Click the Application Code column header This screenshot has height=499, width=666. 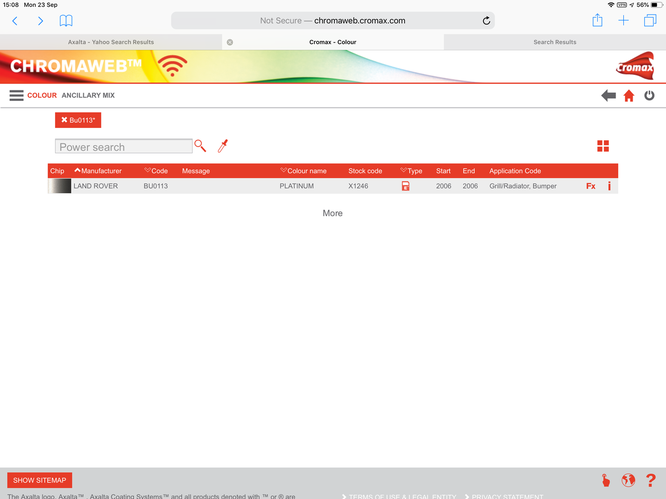515,171
